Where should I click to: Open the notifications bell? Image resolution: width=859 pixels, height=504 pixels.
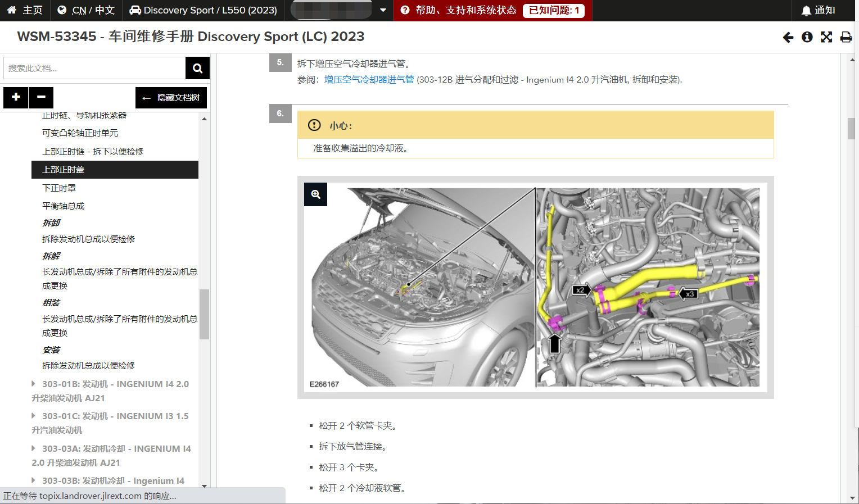818,10
